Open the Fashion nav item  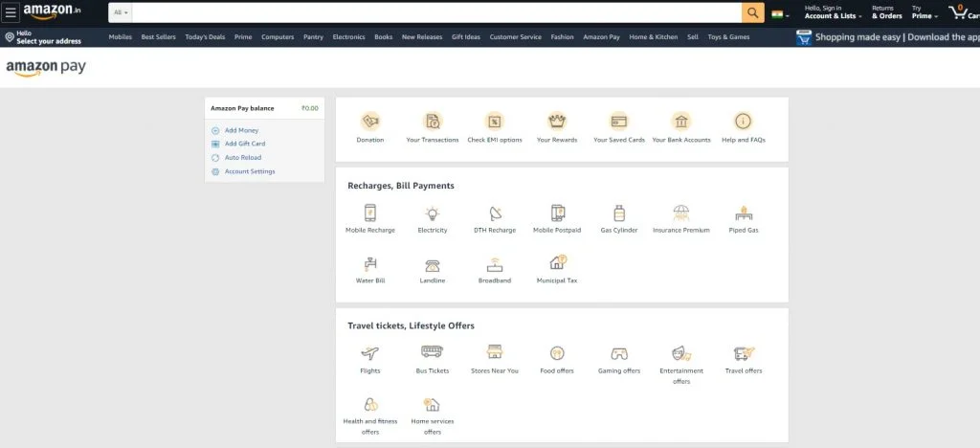click(x=562, y=37)
